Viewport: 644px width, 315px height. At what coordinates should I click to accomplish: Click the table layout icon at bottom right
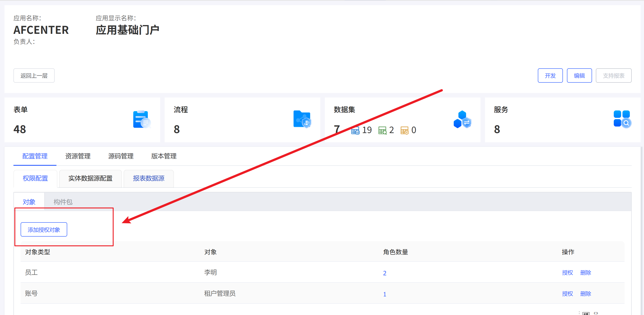coord(586,313)
